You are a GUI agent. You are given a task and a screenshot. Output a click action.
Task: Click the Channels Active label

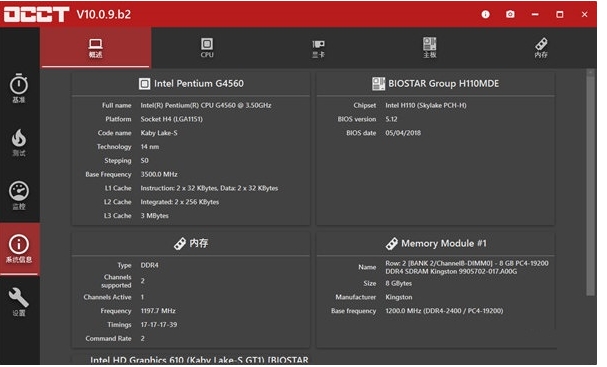coord(107,297)
